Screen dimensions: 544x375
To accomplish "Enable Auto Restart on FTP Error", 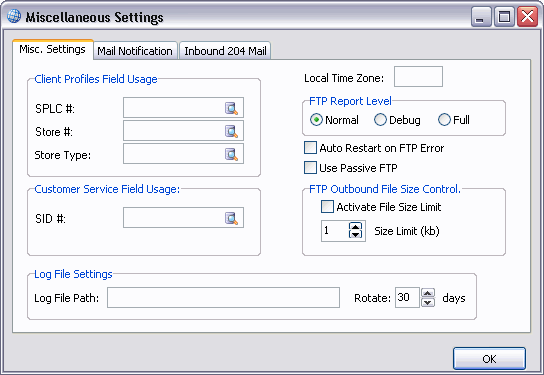I will tap(310, 147).
